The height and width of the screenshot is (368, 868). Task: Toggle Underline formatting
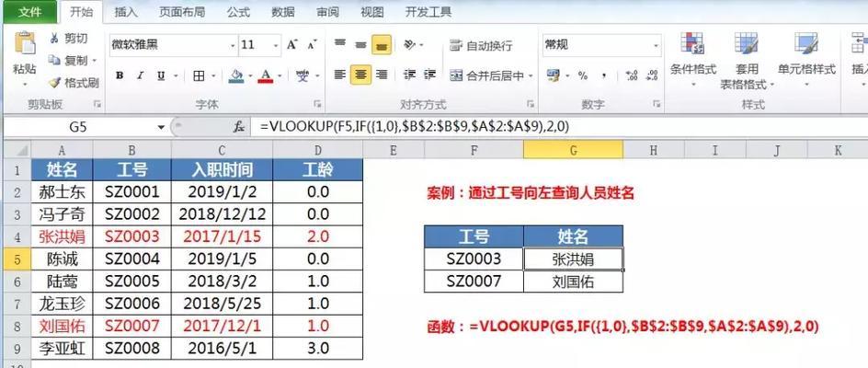point(161,75)
